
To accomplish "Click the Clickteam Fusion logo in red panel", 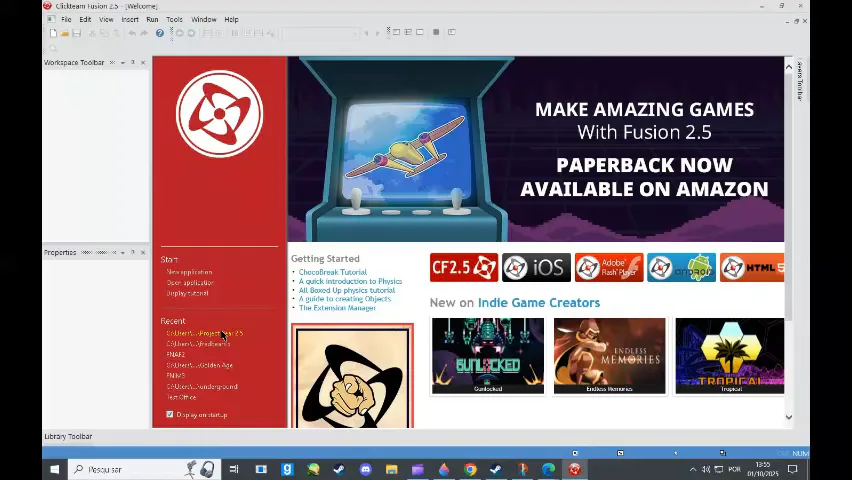I will pyautogui.click(x=220, y=114).
